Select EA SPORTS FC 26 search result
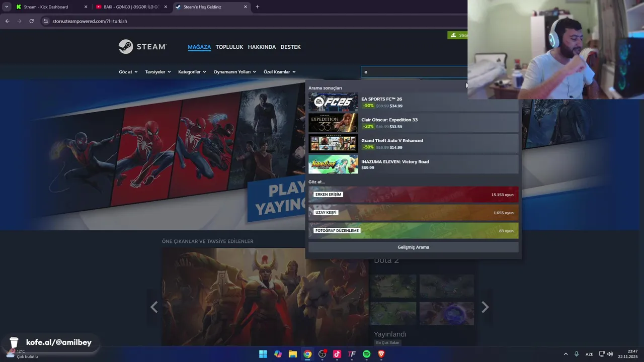 (413, 102)
